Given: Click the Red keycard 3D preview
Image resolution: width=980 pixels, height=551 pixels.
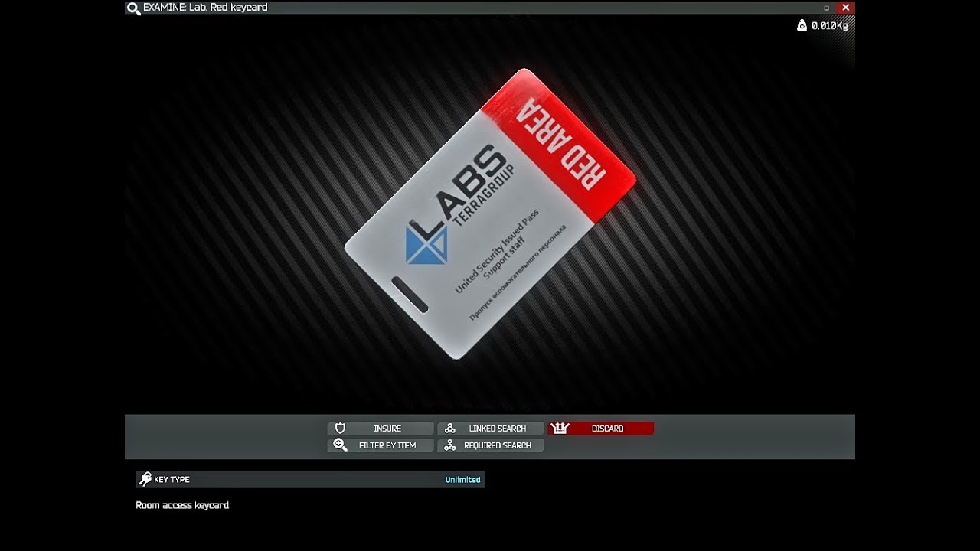Looking at the screenshot, I should 490,214.
